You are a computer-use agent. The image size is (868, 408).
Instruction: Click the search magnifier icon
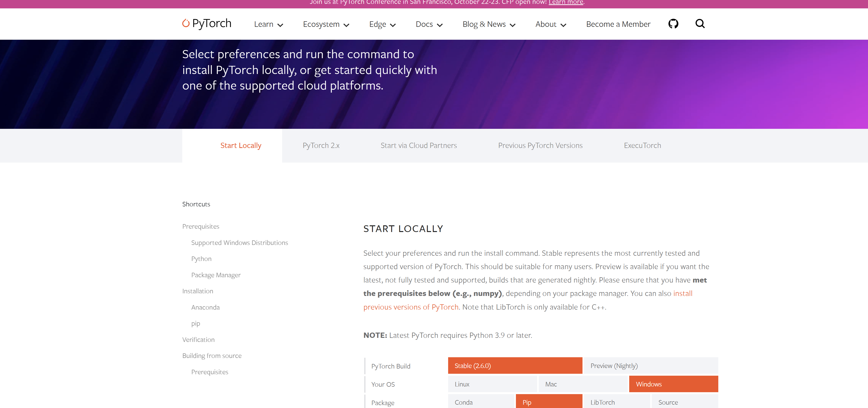[700, 24]
